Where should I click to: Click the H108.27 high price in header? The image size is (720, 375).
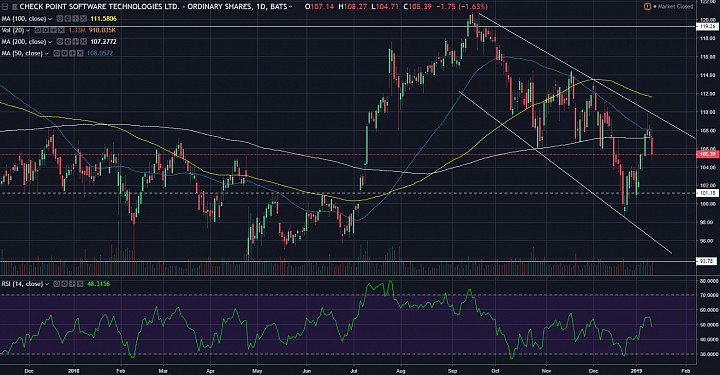tap(353, 6)
